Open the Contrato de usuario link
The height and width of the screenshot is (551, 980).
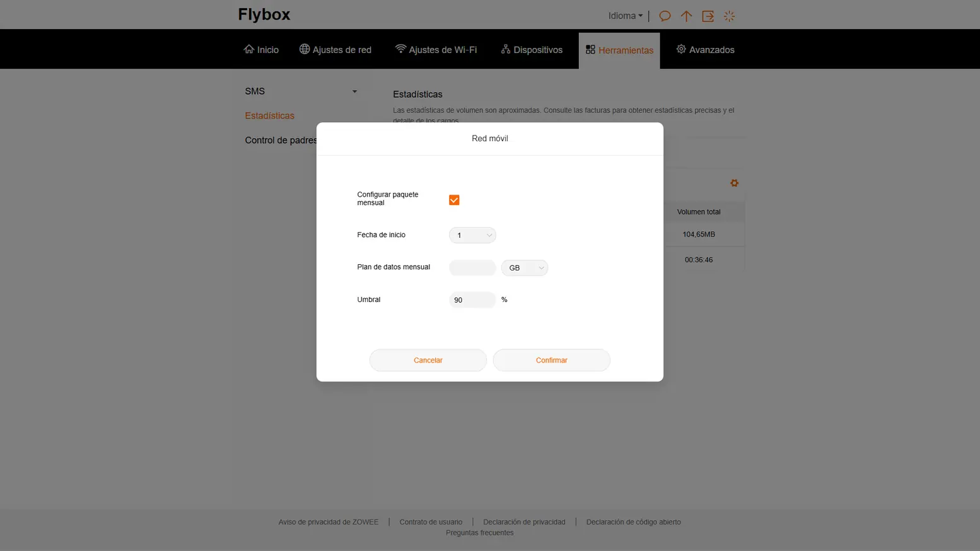coord(431,522)
